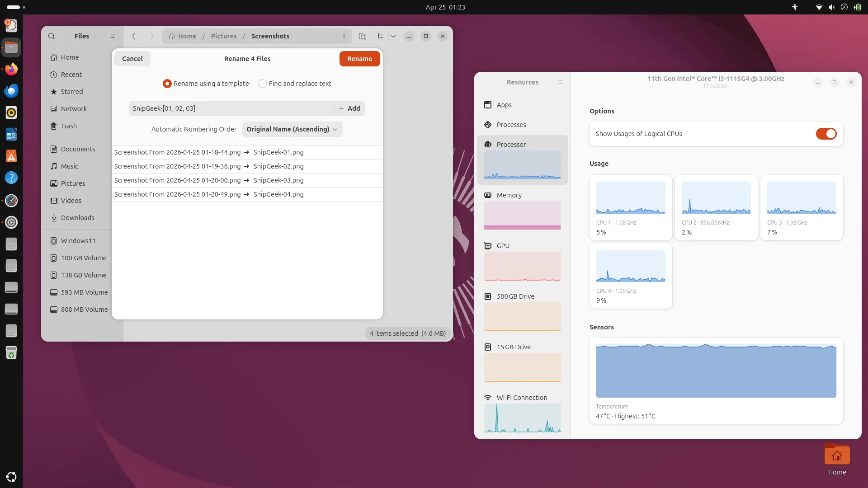Switch Files to list view
The height and width of the screenshot is (488, 868).
tap(381, 36)
